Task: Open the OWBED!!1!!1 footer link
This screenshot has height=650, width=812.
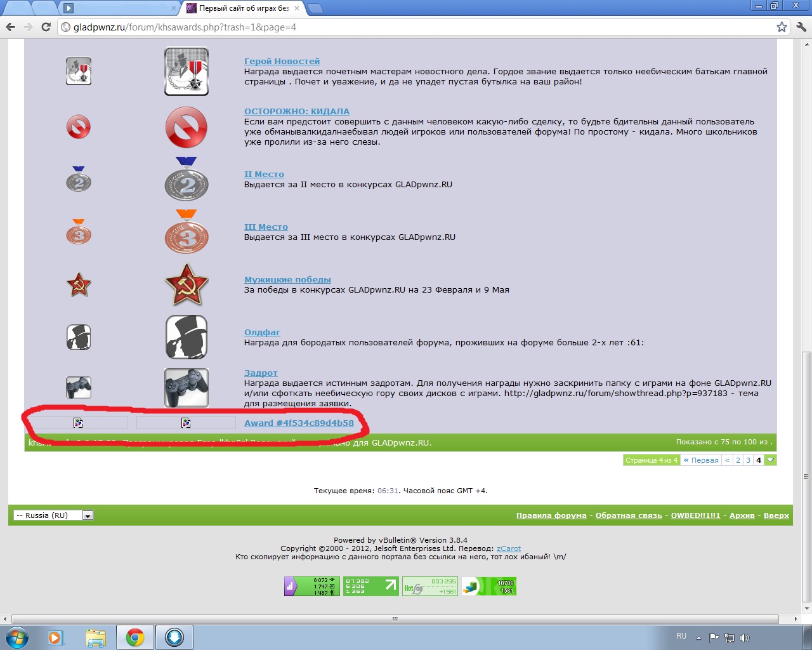Action: pyautogui.click(x=696, y=515)
